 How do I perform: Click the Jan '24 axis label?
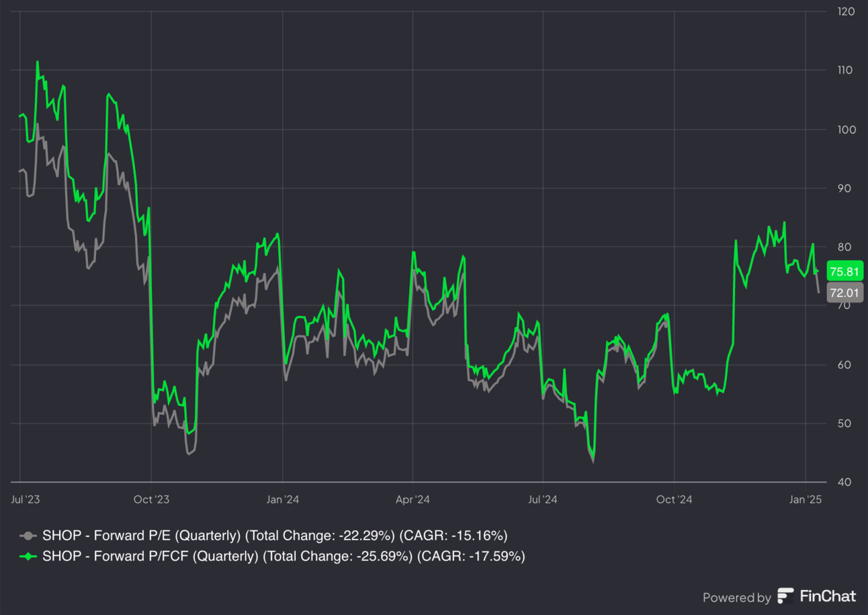coord(283,499)
